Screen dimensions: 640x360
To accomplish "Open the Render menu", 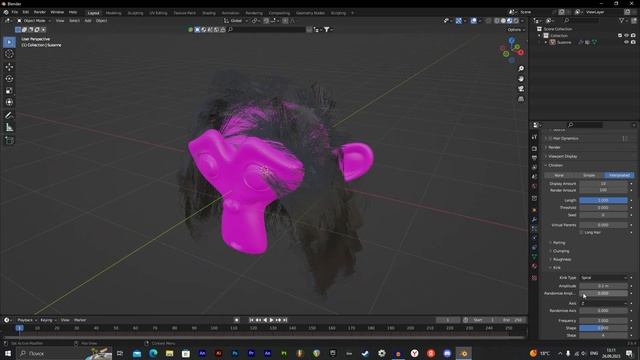I will (x=40, y=12).
